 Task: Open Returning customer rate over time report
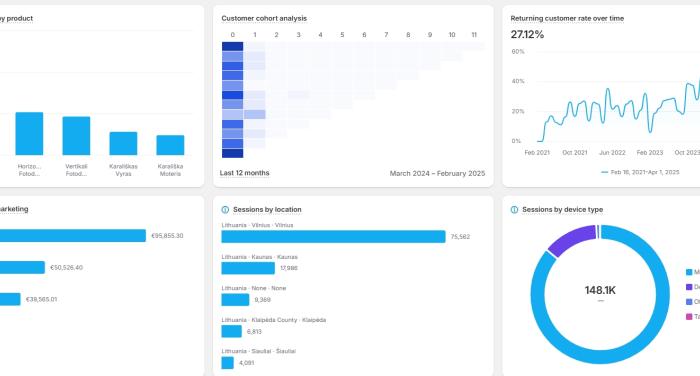tap(567, 18)
